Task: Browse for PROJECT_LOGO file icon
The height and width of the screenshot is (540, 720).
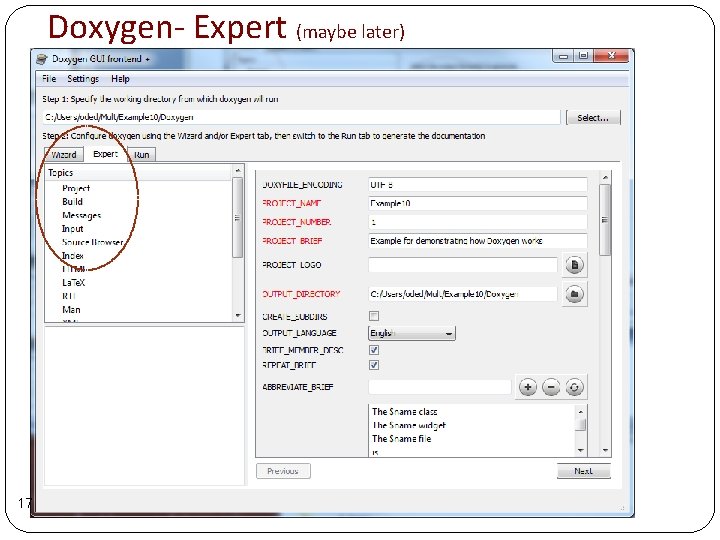Action: (574, 265)
